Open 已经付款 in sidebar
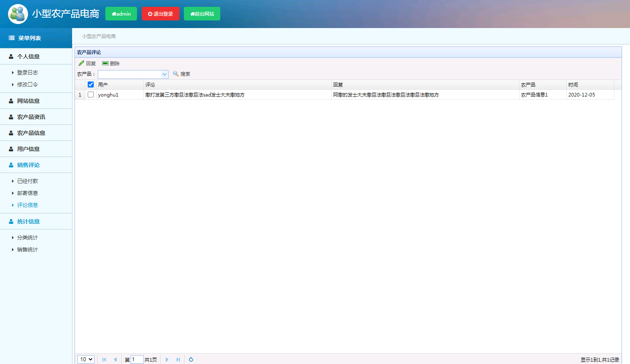Image resolution: width=630 pixels, height=364 pixels. pyautogui.click(x=27, y=181)
